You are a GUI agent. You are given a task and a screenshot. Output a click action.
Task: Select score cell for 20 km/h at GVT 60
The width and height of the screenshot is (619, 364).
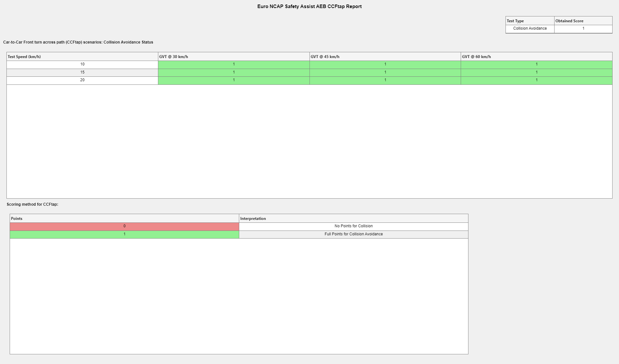[x=536, y=80]
